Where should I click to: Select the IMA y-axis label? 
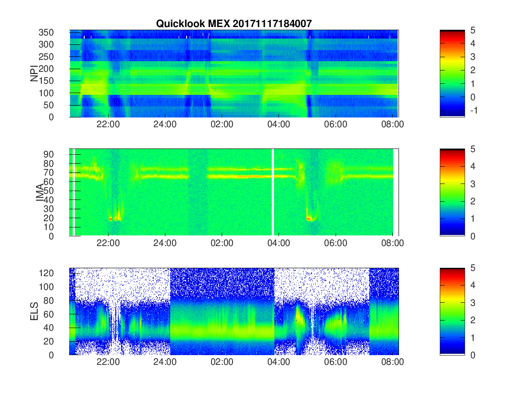click(40, 192)
